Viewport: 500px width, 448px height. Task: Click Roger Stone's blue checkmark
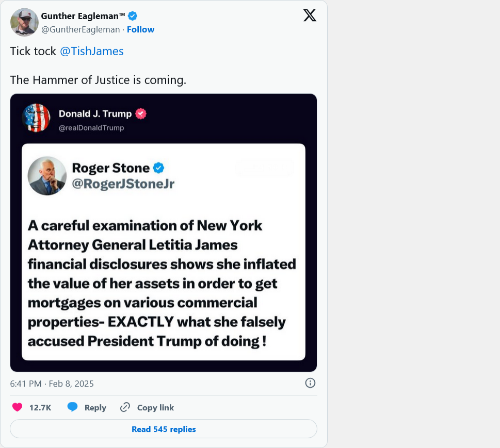pos(158,168)
